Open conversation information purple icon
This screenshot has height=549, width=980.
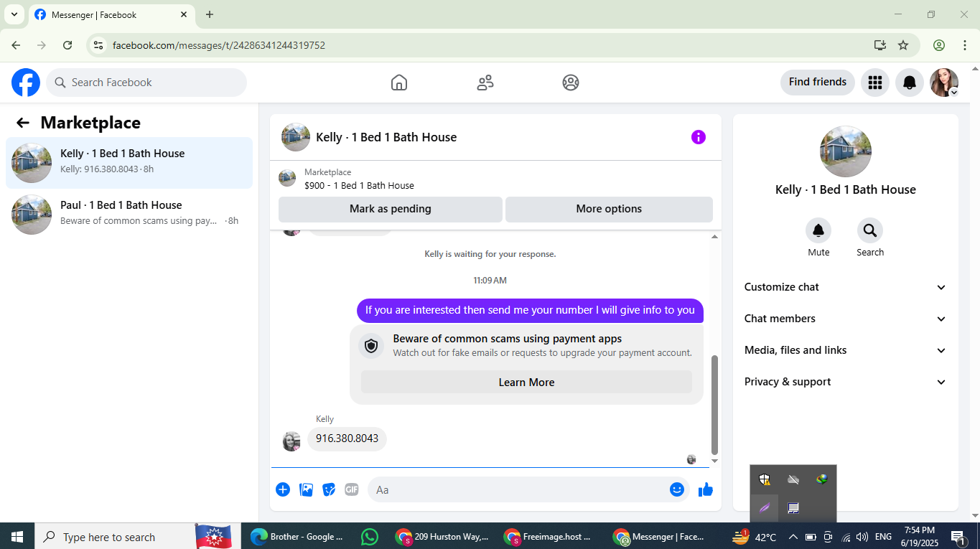click(699, 137)
